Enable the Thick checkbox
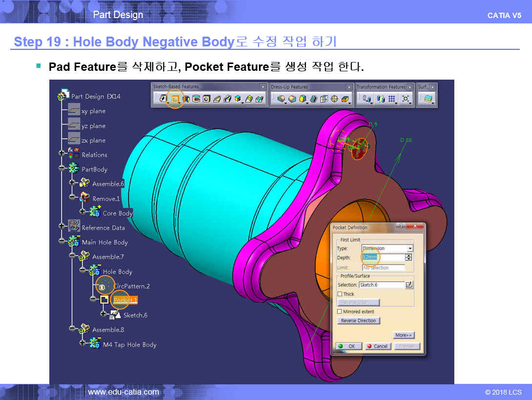 pos(340,294)
